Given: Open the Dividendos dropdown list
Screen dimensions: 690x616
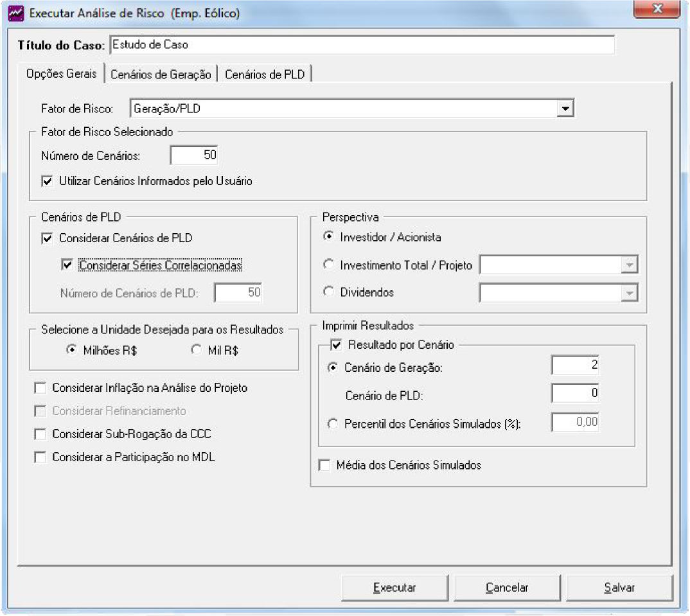Looking at the screenshot, I should coord(630,293).
